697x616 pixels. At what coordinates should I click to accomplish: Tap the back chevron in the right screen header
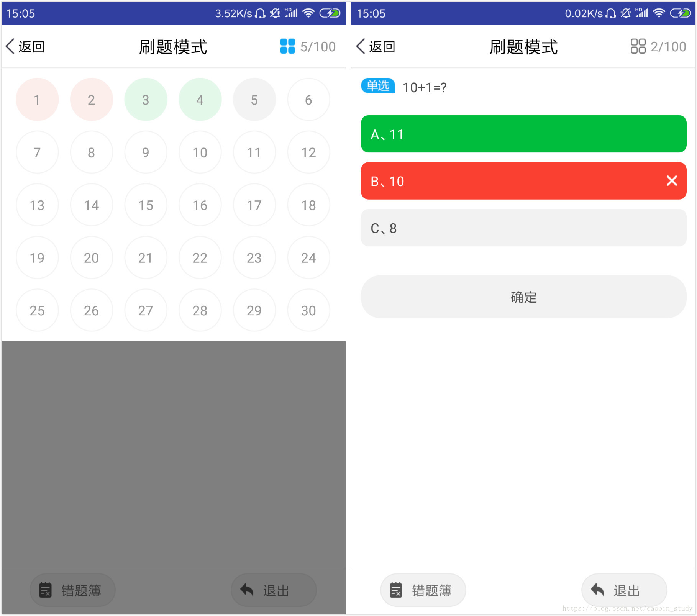361,46
